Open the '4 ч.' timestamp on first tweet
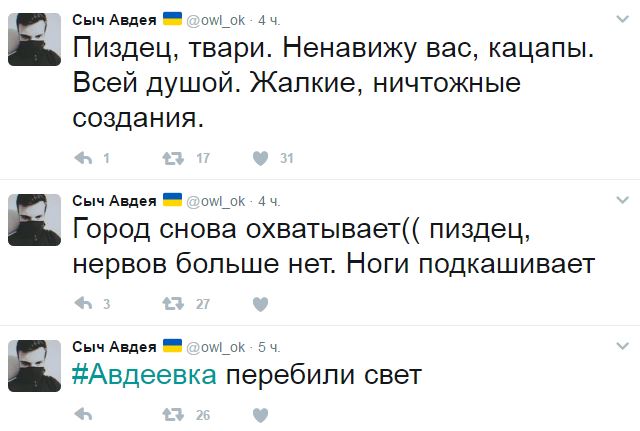Screen dimensions: 640x431 coord(269,20)
